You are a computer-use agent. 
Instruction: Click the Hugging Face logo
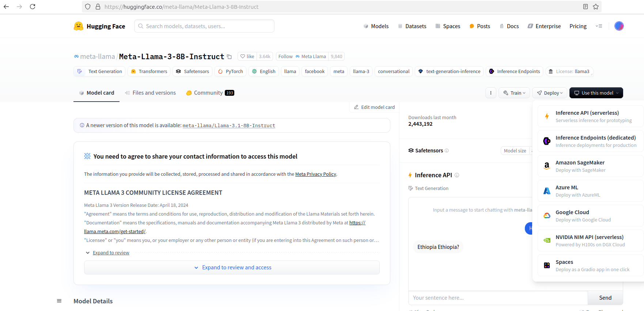(99, 26)
